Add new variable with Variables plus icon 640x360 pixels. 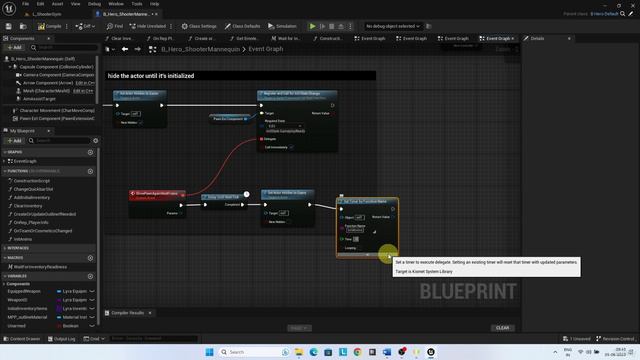(x=90, y=276)
